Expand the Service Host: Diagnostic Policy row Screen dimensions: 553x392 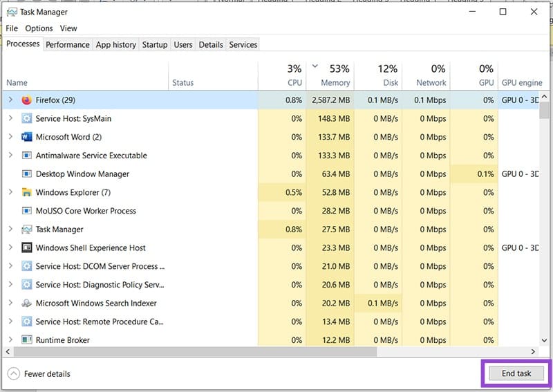pyautogui.click(x=10, y=285)
